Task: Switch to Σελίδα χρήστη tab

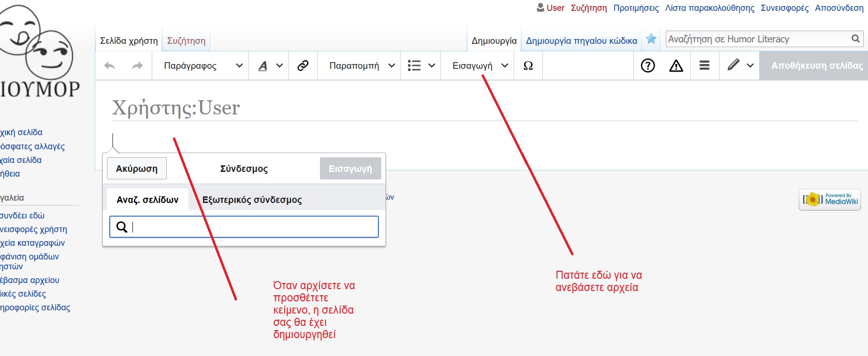Action: 129,41
